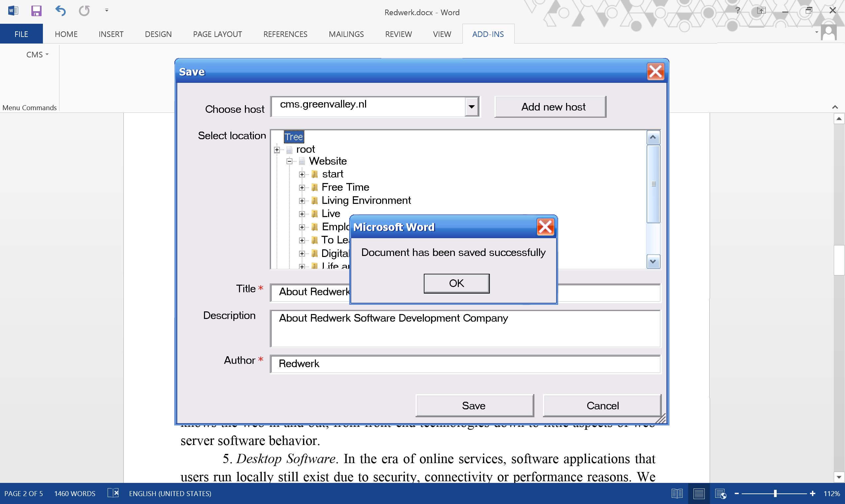Switch to the MAILINGS tab
This screenshot has height=504, width=845.
(x=346, y=34)
